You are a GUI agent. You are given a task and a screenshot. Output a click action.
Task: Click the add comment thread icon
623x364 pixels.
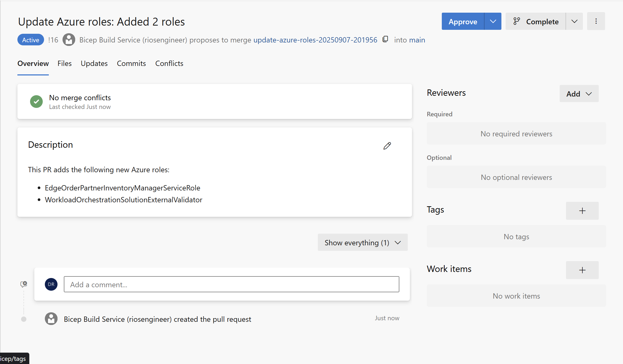tap(24, 284)
